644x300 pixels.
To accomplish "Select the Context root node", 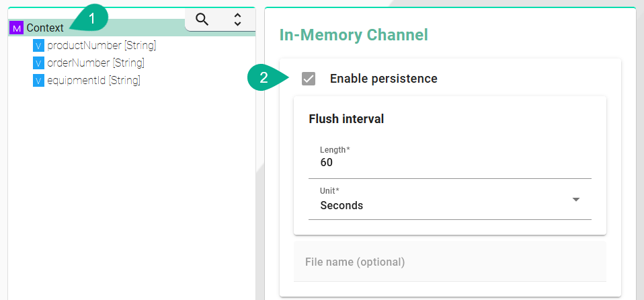I will [45, 28].
